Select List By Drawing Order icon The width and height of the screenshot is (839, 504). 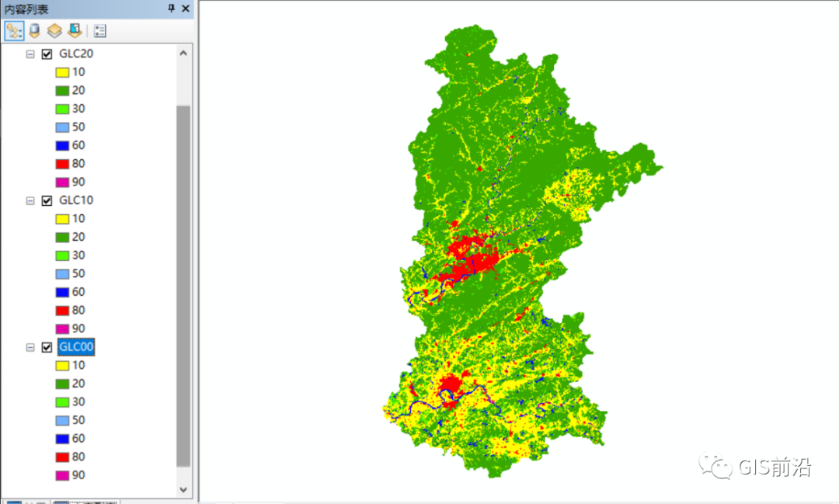pyautogui.click(x=14, y=30)
